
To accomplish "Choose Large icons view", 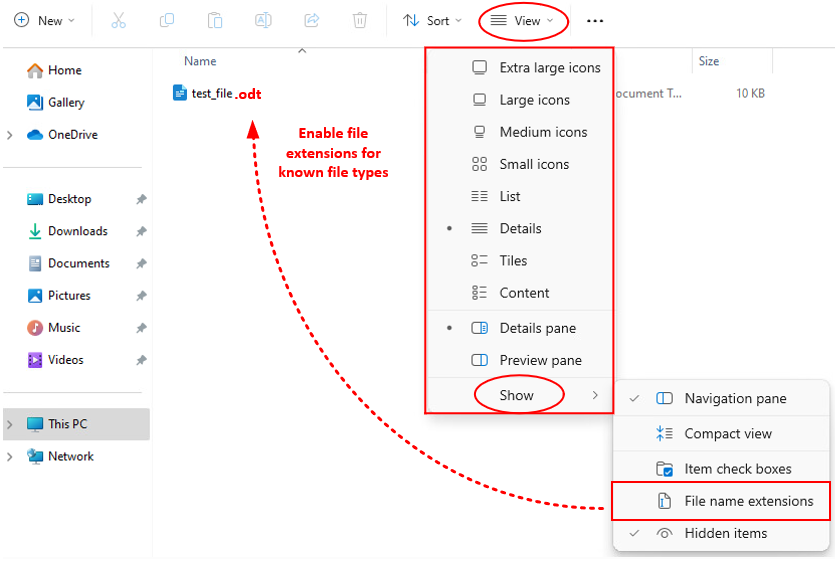I will click(x=520, y=100).
